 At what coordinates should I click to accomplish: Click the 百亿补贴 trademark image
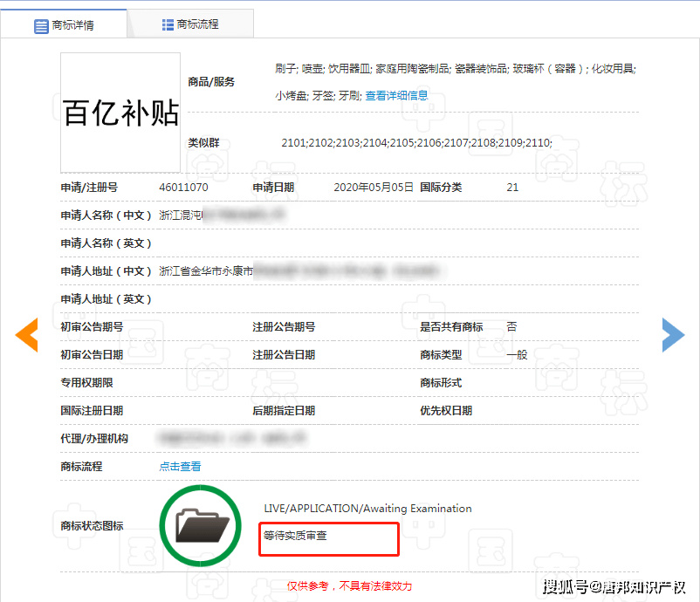120,113
